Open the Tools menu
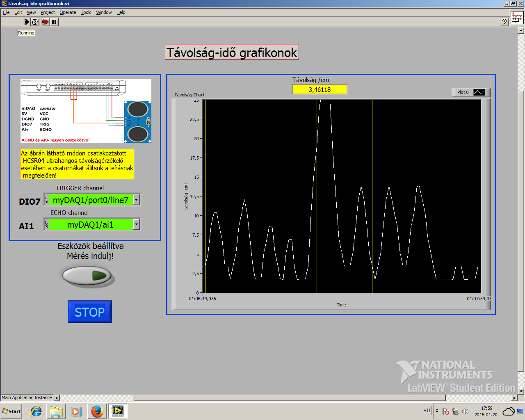 (86, 12)
